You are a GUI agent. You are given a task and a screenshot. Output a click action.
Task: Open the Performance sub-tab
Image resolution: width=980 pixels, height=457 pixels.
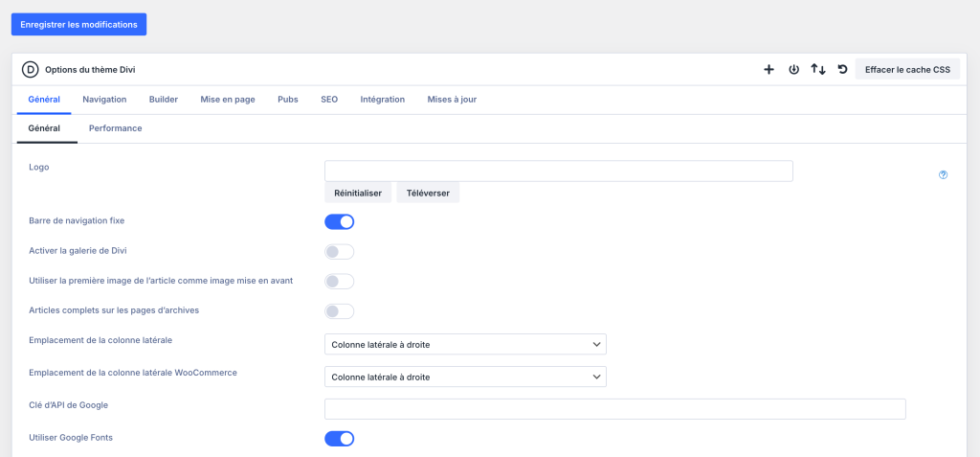(x=116, y=128)
